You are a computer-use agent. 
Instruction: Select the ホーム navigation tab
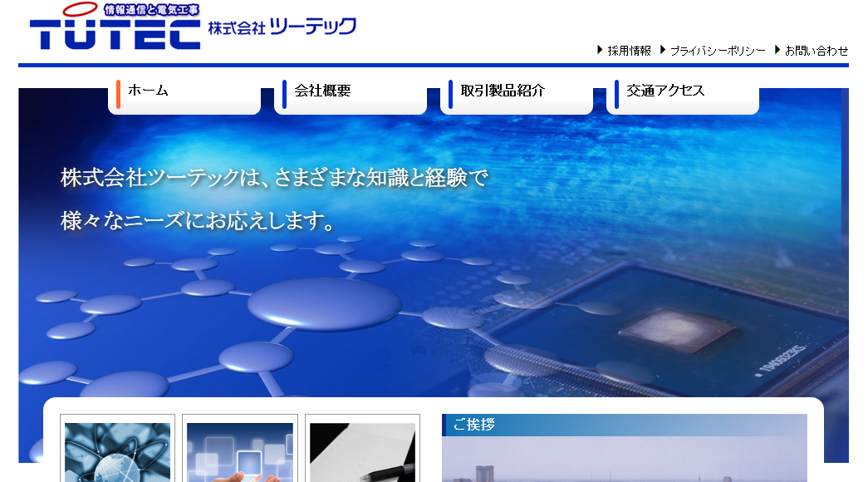(x=150, y=91)
